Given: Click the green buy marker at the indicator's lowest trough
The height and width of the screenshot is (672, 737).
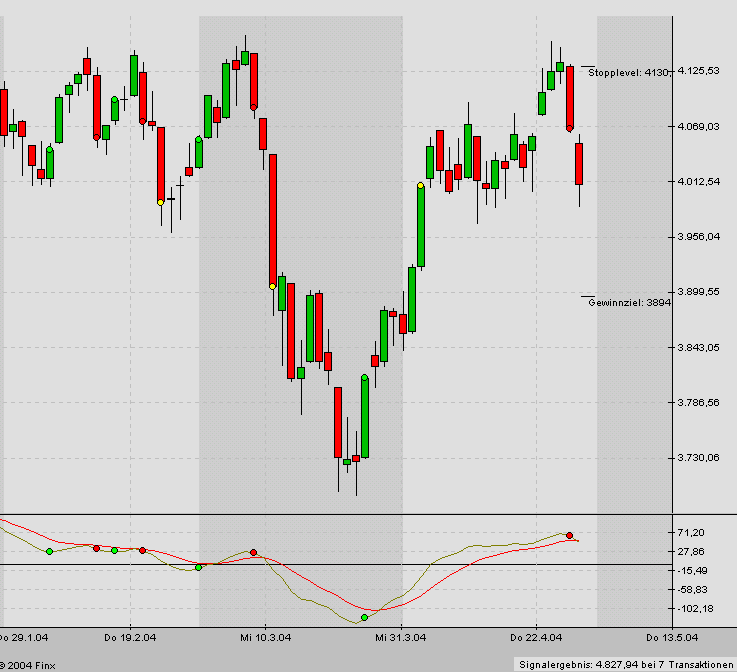Looking at the screenshot, I should tap(364, 617).
